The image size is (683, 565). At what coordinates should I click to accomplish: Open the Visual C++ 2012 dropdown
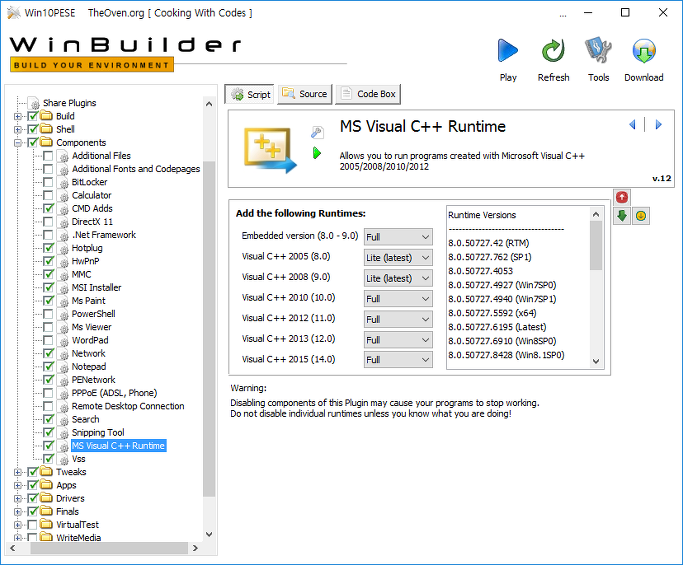(398, 319)
